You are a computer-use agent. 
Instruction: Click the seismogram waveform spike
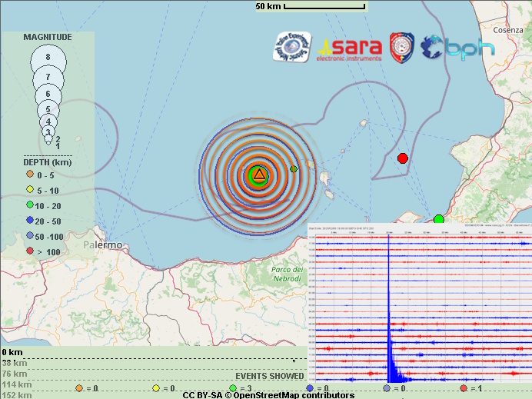click(x=389, y=308)
